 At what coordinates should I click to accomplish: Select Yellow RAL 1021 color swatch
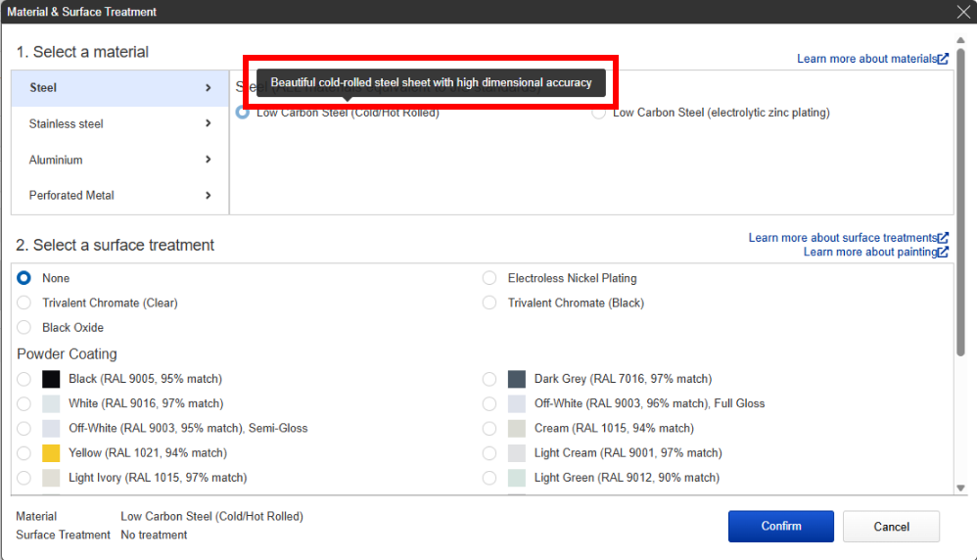tap(51, 453)
